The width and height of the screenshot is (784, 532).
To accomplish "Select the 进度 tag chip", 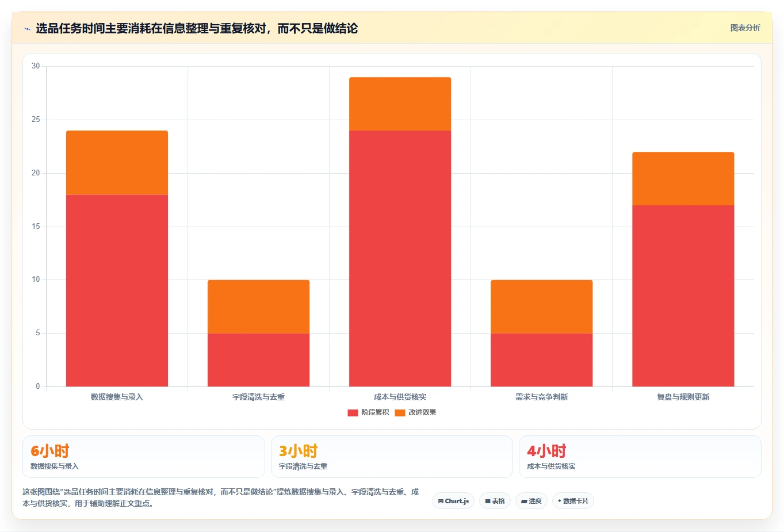I will [531, 501].
